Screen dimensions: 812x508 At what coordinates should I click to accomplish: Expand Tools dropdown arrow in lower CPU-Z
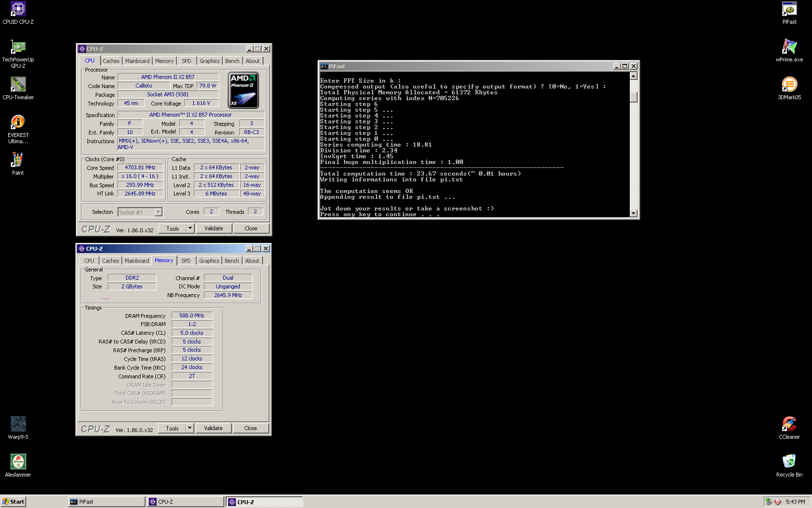(x=189, y=428)
